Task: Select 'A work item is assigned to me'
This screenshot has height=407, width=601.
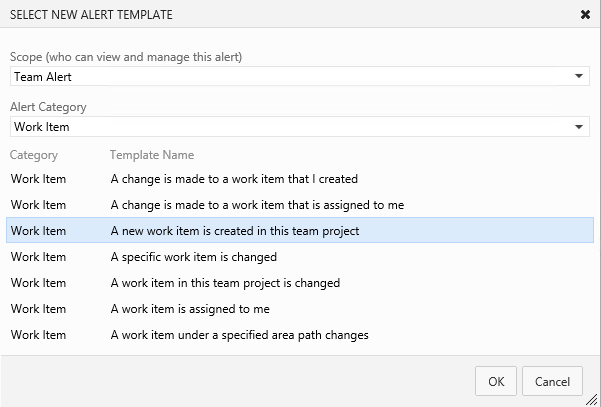Action: [x=190, y=309]
